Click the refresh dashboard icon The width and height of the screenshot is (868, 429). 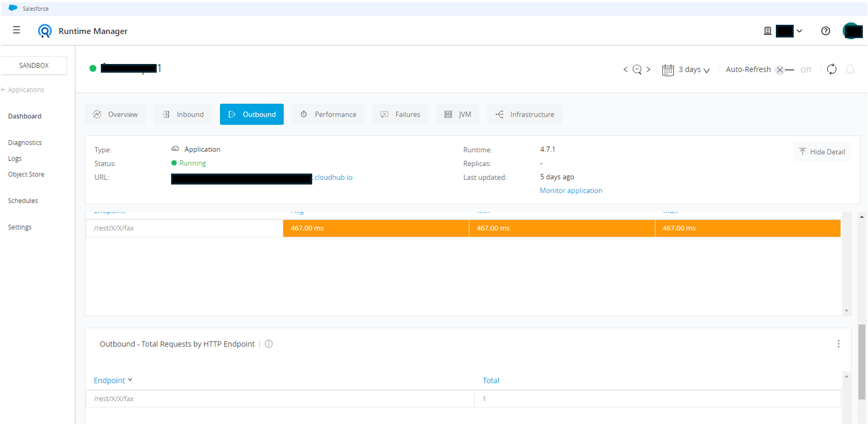click(x=831, y=69)
